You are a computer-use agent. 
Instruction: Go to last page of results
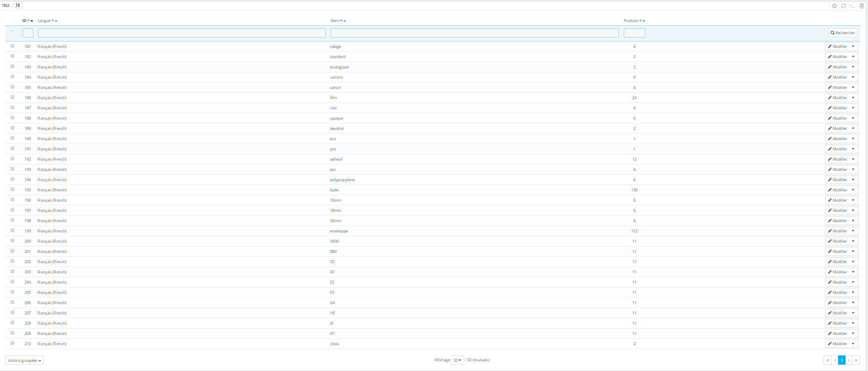[856, 360]
